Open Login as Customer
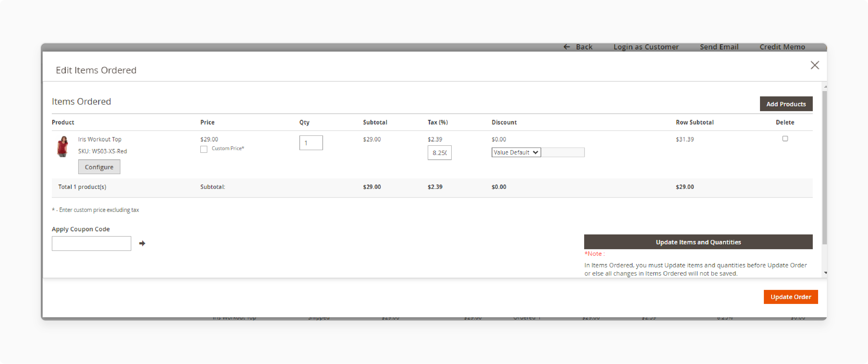Screen dimensions: 868x364 click(646, 47)
